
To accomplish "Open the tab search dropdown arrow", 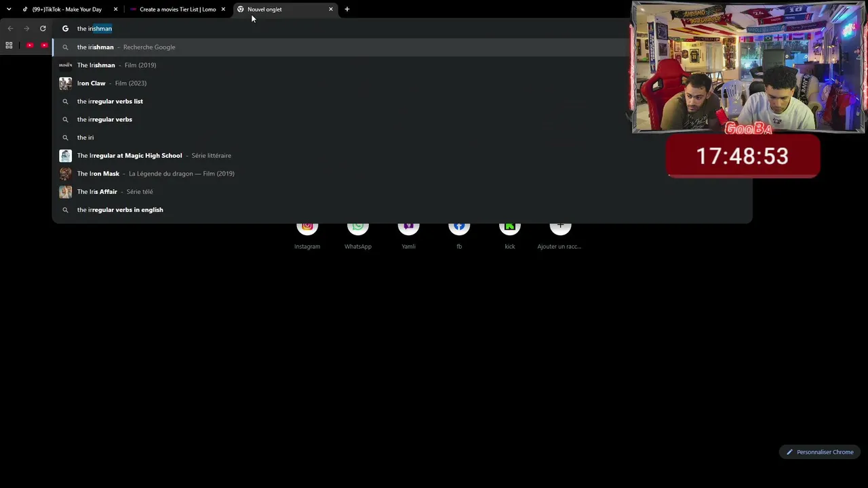I will coord(9,9).
